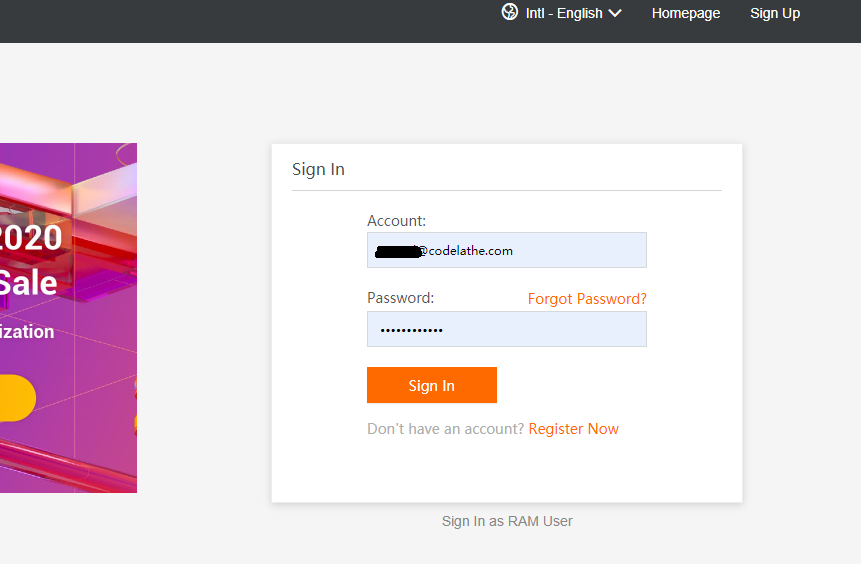This screenshot has width=861, height=564.
Task: Choose Sign In as RAM User
Action: pyautogui.click(x=507, y=521)
